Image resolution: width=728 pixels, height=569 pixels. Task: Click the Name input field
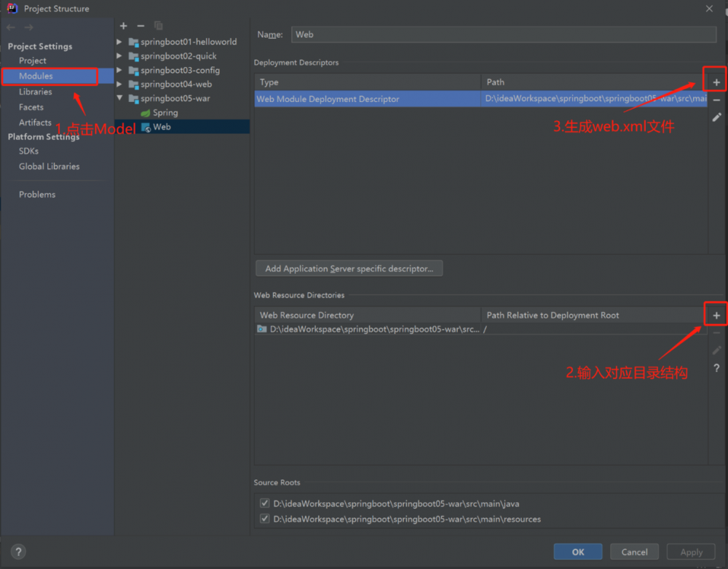point(504,34)
